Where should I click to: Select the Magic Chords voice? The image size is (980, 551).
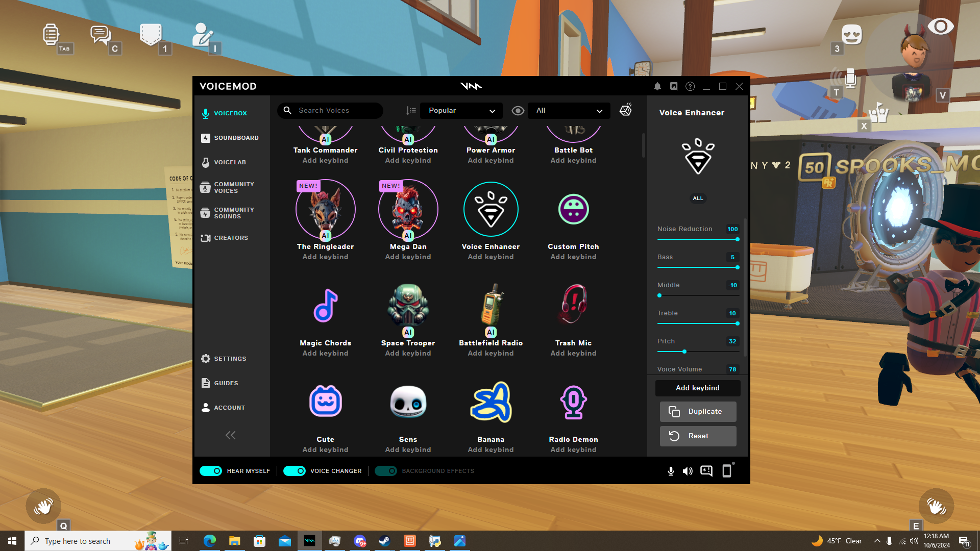[325, 306]
